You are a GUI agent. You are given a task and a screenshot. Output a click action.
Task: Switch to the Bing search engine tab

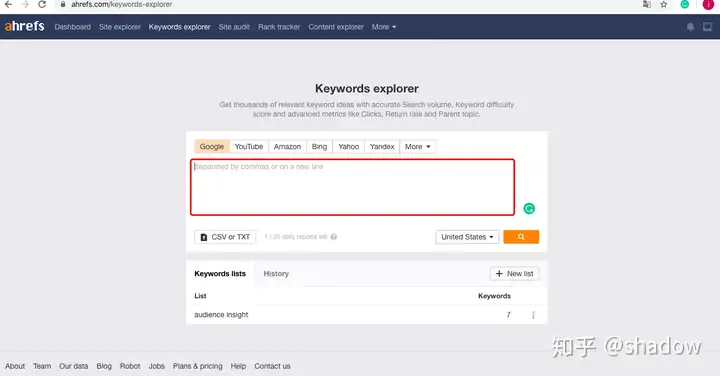click(320, 146)
